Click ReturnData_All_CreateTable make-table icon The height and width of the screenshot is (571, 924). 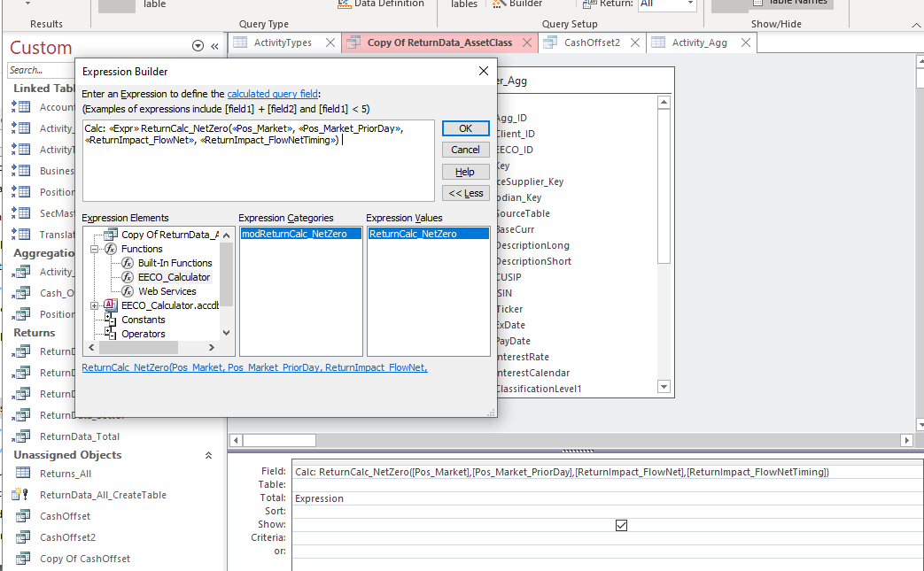tap(20, 494)
